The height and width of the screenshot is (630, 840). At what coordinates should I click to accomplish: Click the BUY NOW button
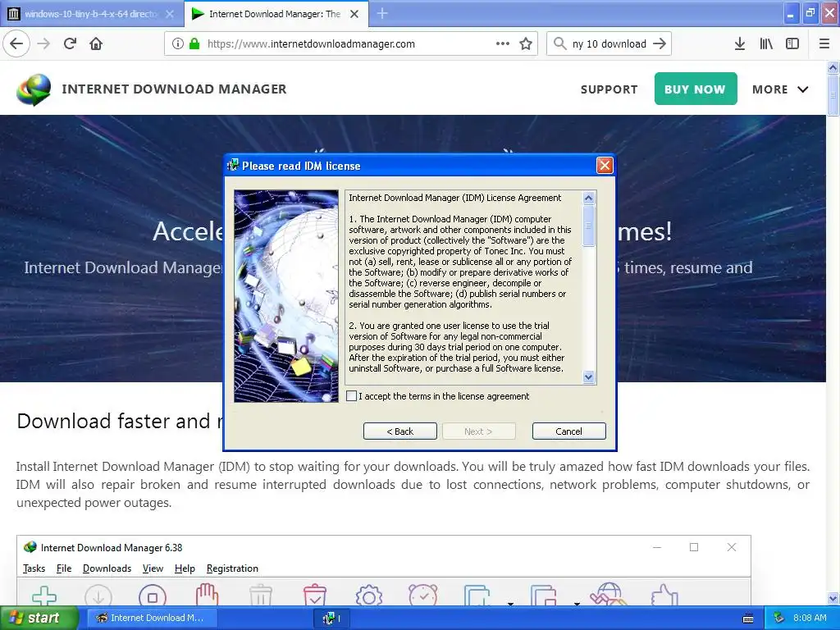(696, 89)
